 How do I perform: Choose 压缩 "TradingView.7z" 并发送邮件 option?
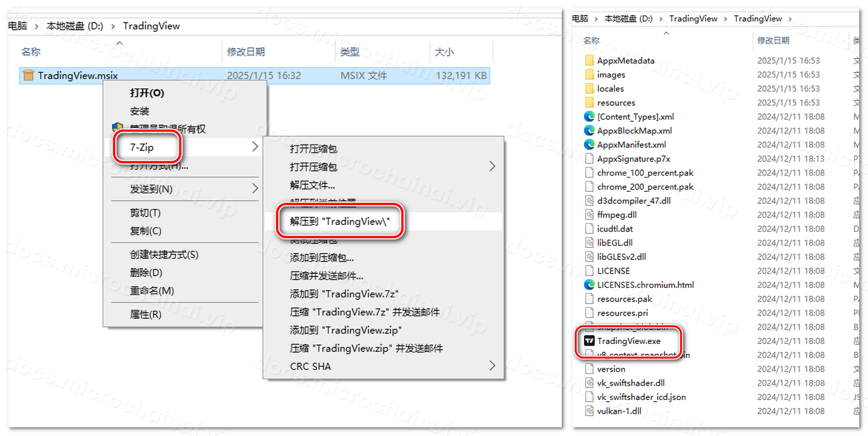point(365,312)
